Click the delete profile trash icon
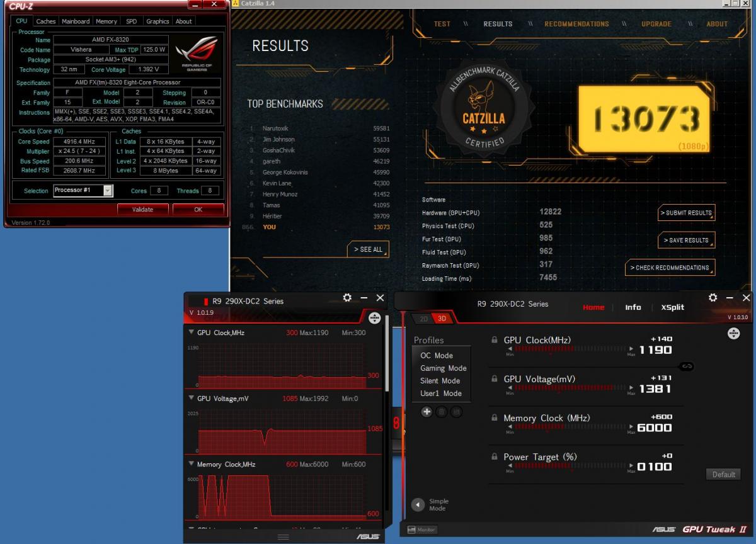 442,412
